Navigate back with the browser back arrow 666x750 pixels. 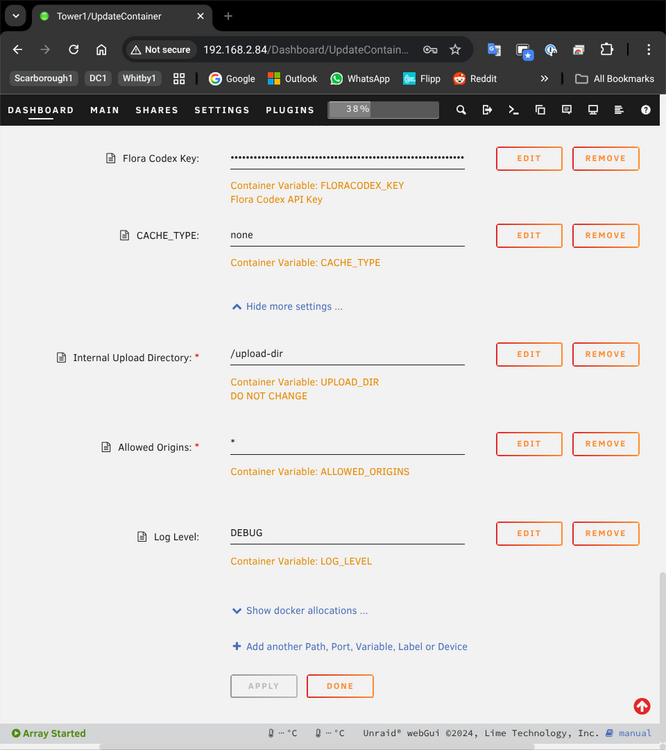click(18, 49)
